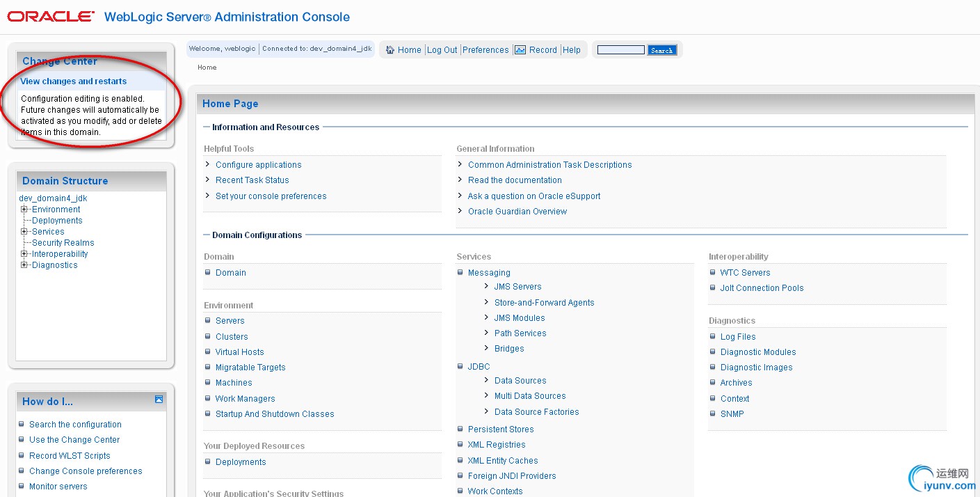Open the Messaging services link

tap(489, 273)
